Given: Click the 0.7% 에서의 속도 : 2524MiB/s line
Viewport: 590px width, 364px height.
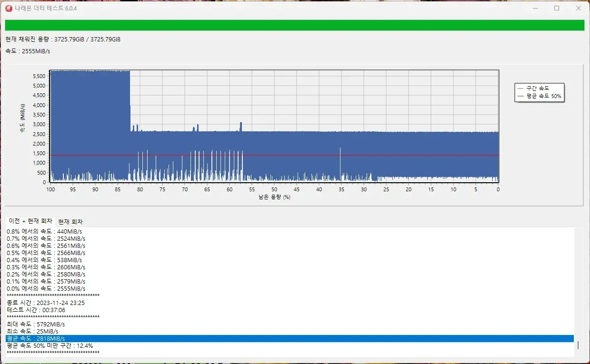Looking at the screenshot, I should coord(46,238).
